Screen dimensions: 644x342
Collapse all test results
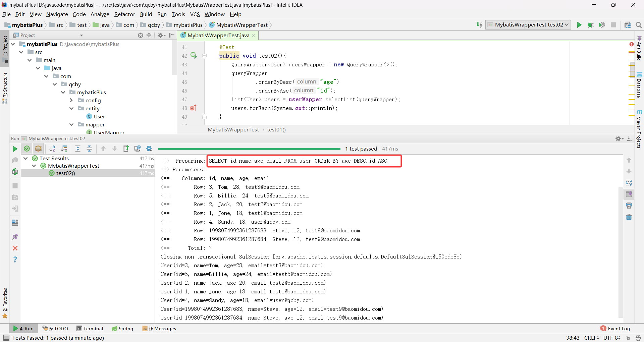89,149
